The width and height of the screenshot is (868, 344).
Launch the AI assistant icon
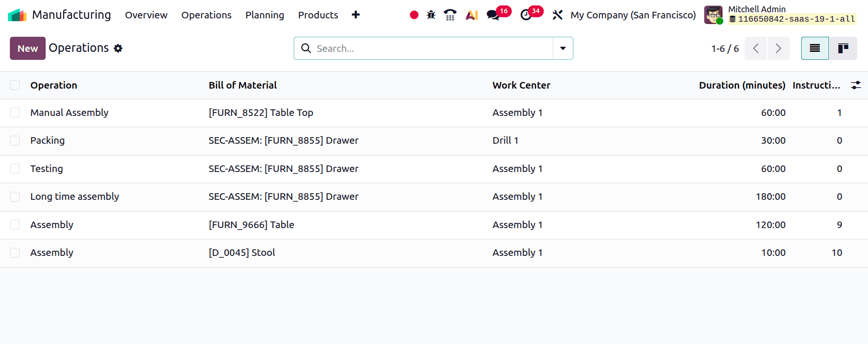472,15
